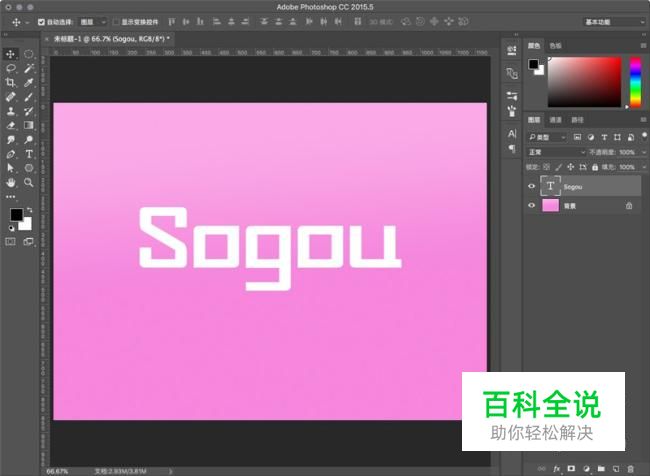
Task: Select the Hand tool
Action: 10,182
